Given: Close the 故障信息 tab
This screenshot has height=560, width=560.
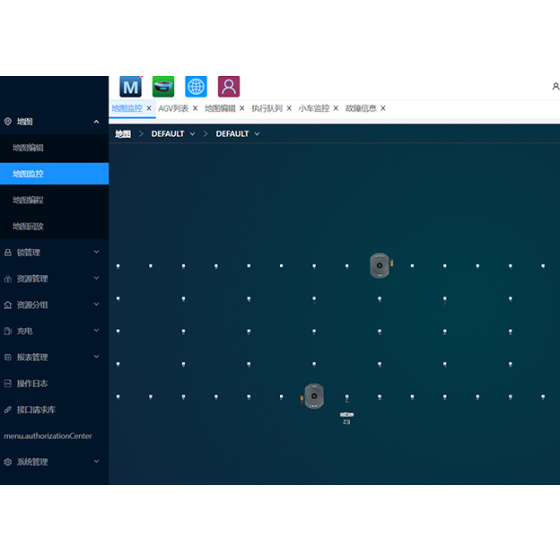Looking at the screenshot, I should (x=383, y=108).
